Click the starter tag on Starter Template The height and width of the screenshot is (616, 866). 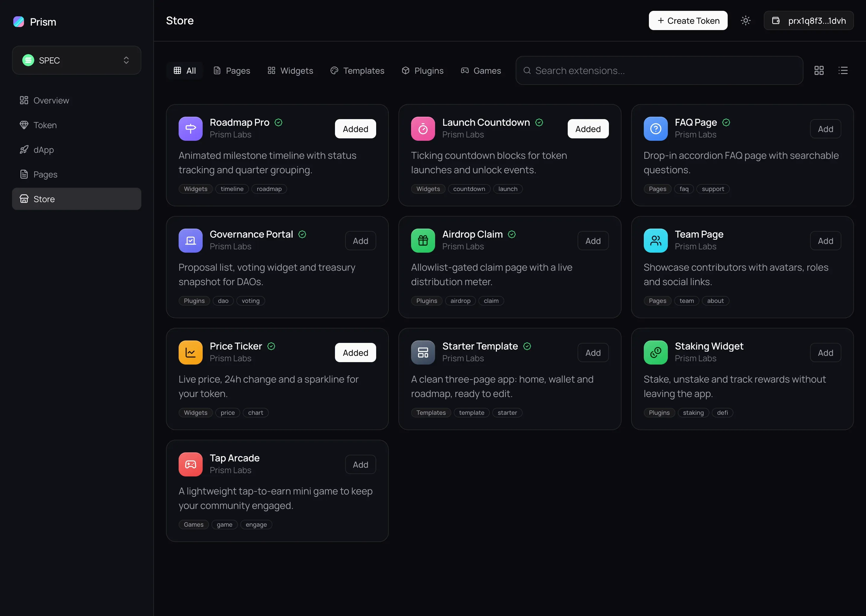point(507,413)
